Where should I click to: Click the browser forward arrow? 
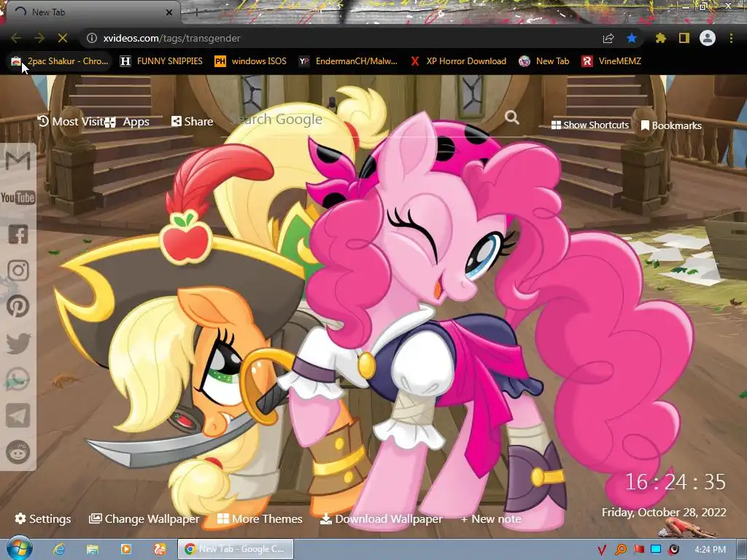tap(39, 38)
